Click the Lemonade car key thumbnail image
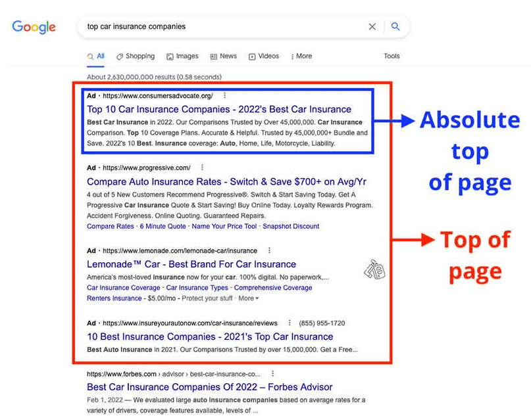The image size is (531, 420). point(375,269)
